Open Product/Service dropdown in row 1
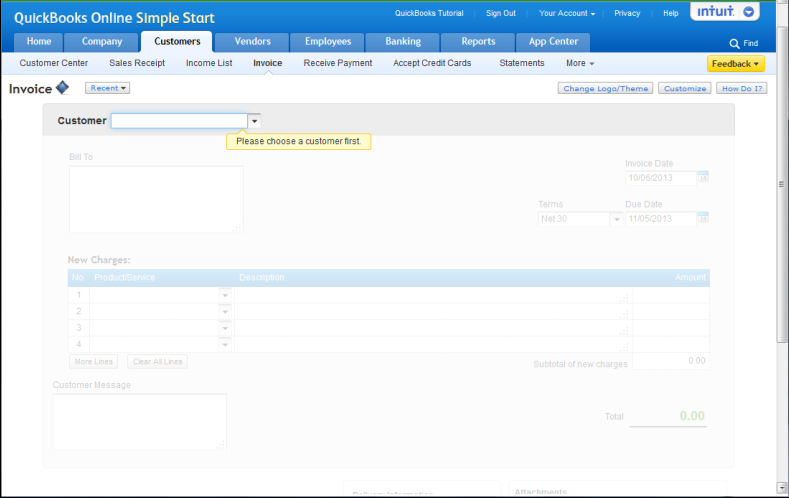This screenshot has height=498, width=789. (x=225, y=295)
